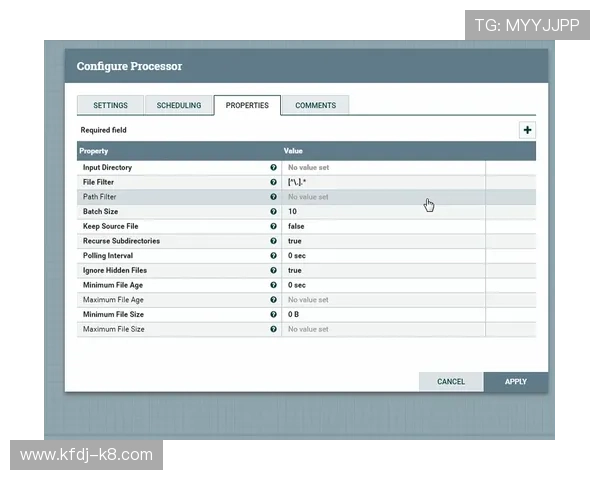The image size is (600, 480).
Task: Select the Properties tab
Action: 247,105
